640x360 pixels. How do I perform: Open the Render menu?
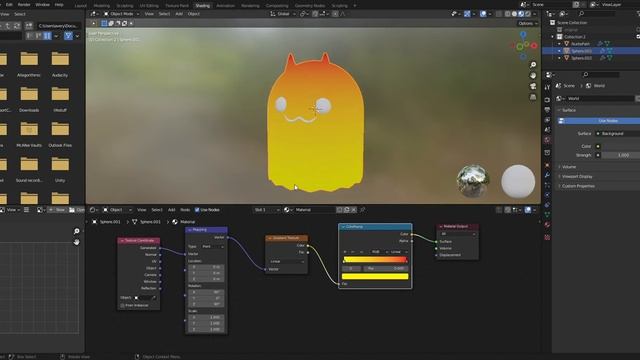[24, 4]
